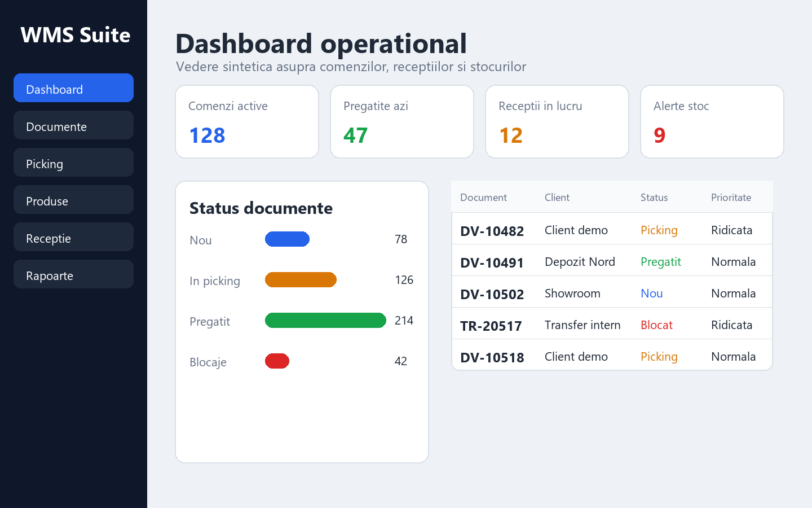Viewport: 812px width, 508px height.
Task: Sort by the Document column header
Action: (483, 198)
